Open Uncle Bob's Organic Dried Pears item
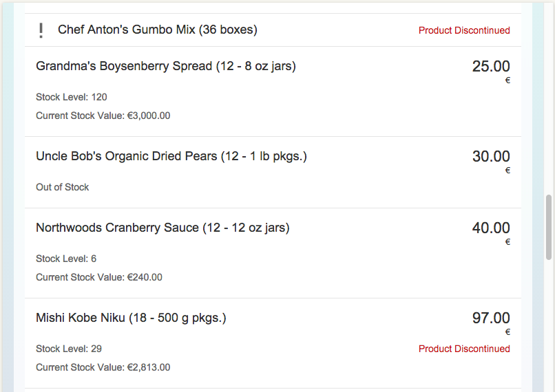This screenshot has height=392, width=555. coord(171,157)
